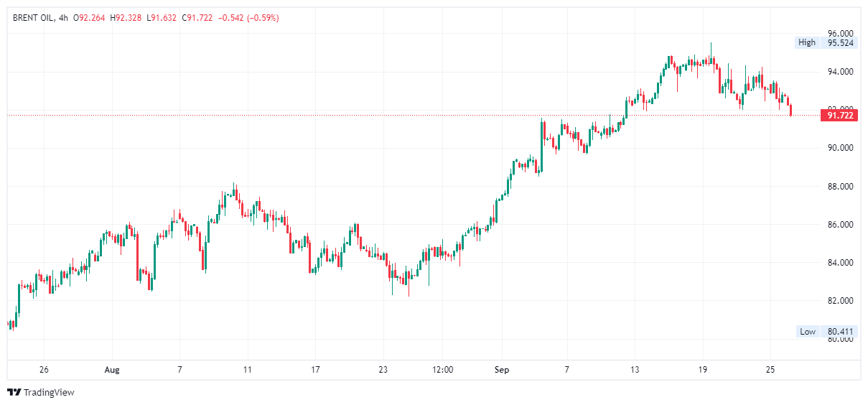
Task: Click the red 91.722 current price tag
Action: click(841, 115)
